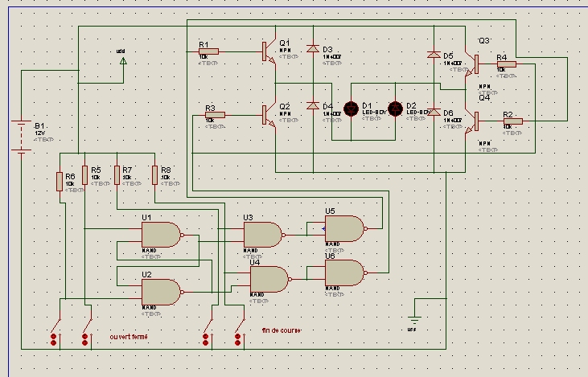Viewport: 588px width, 377px height.
Task: Toggle the right fin de course switch
Action: pyautogui.click(x=240, y=332)
